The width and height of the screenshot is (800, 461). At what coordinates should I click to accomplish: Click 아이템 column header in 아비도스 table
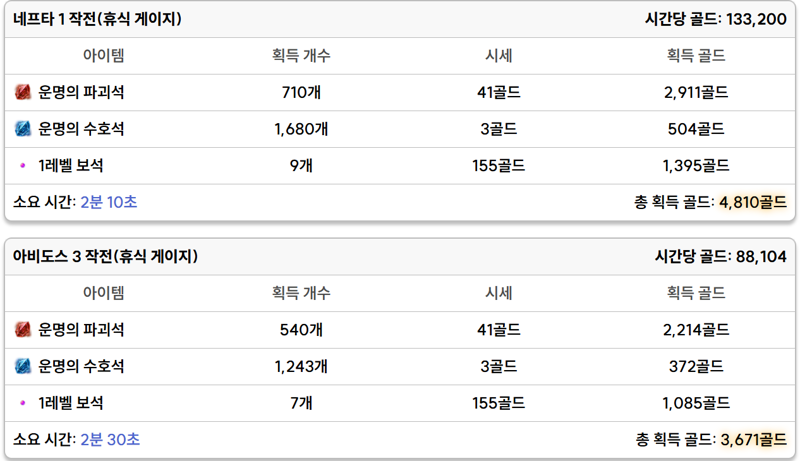tap(104, 293)
